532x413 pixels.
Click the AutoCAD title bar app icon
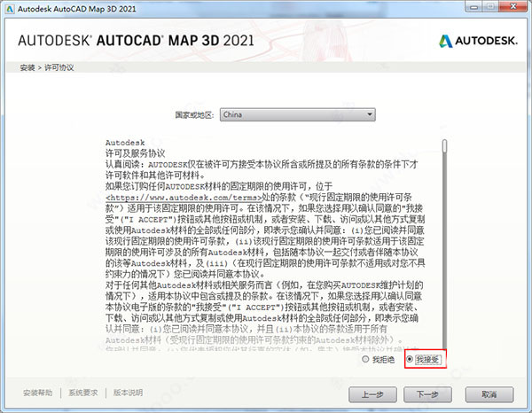click(x=10, y=9)
